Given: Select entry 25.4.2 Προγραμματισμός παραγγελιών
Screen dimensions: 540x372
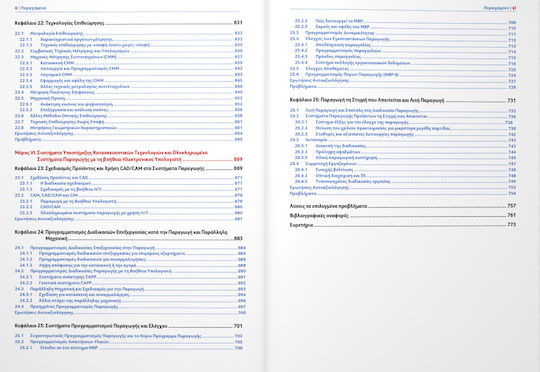Looking at the screenshot, I should point(405,51).
